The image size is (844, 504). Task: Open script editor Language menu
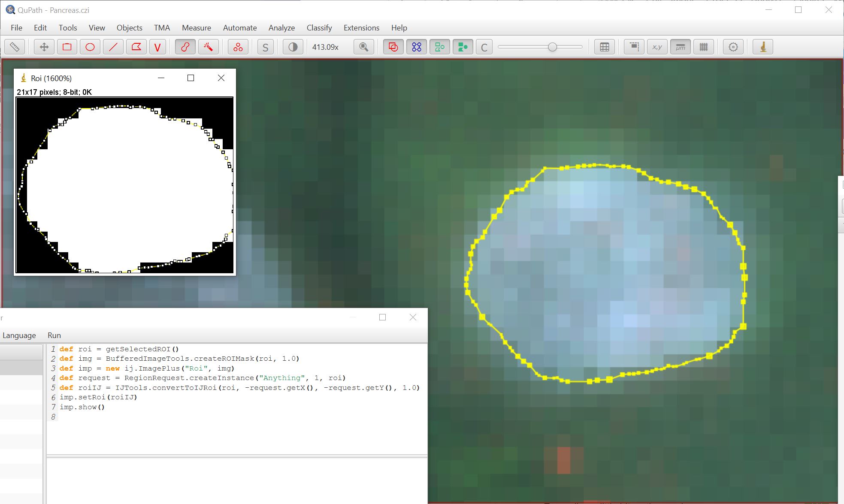point(19,335)
